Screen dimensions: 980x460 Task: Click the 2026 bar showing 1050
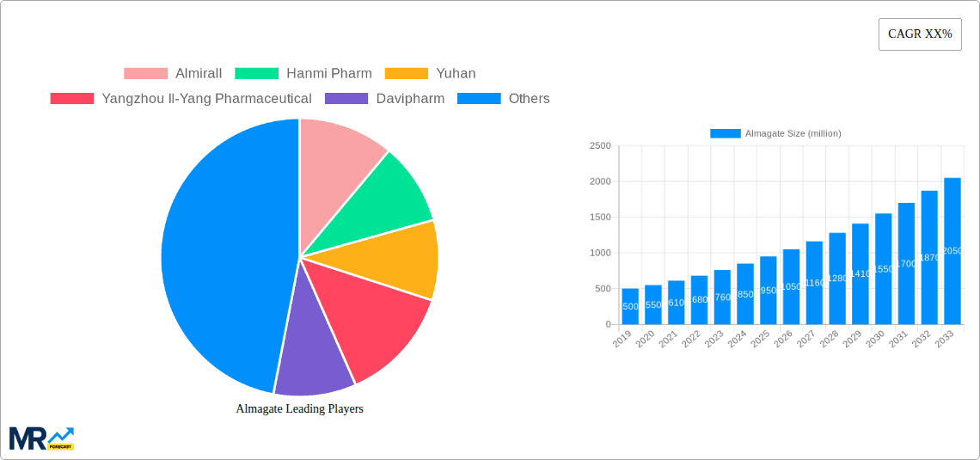791,287
